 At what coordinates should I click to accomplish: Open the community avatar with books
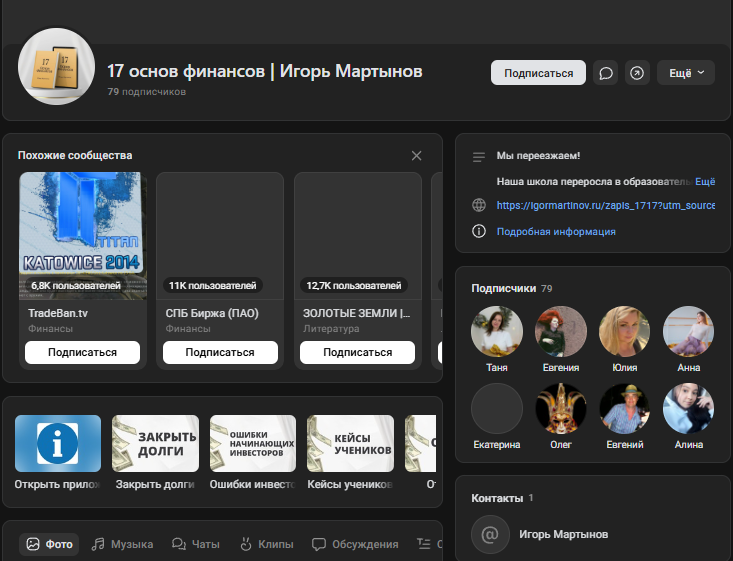[x=57, y=66]
